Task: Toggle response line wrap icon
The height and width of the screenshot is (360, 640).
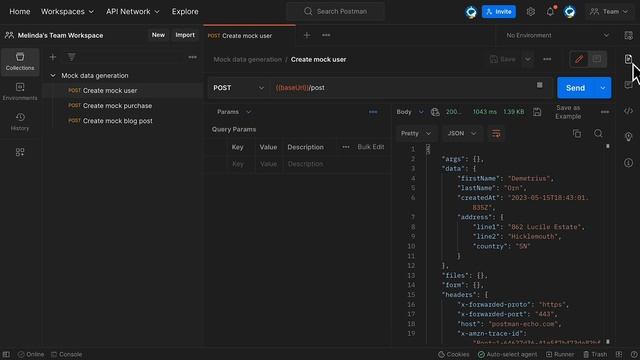Action: (x=496, y=133)
